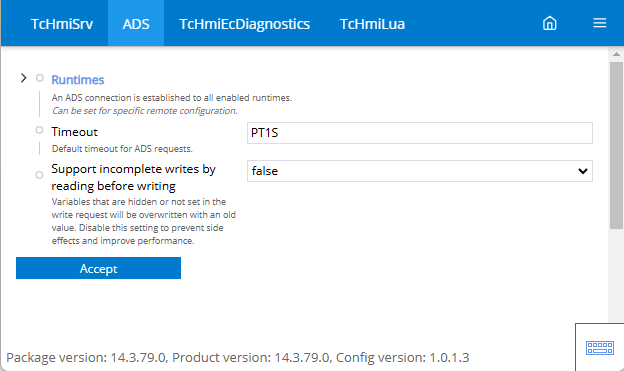Screen dimensions: 624x371
Task: Toggle circle beside Support incomplete writes
Action: pyautogui.click(x=39, y=175)
